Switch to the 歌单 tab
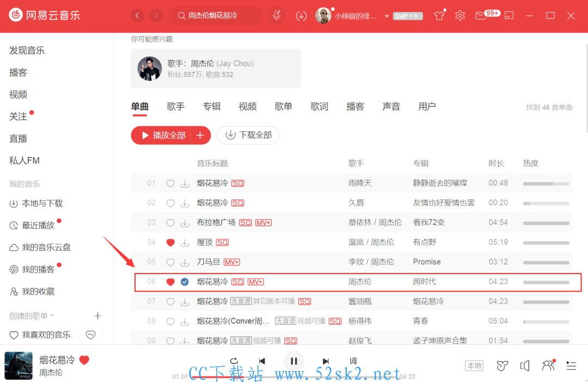The width and height of the screenshot is (588, 382). tap(284, 107)
